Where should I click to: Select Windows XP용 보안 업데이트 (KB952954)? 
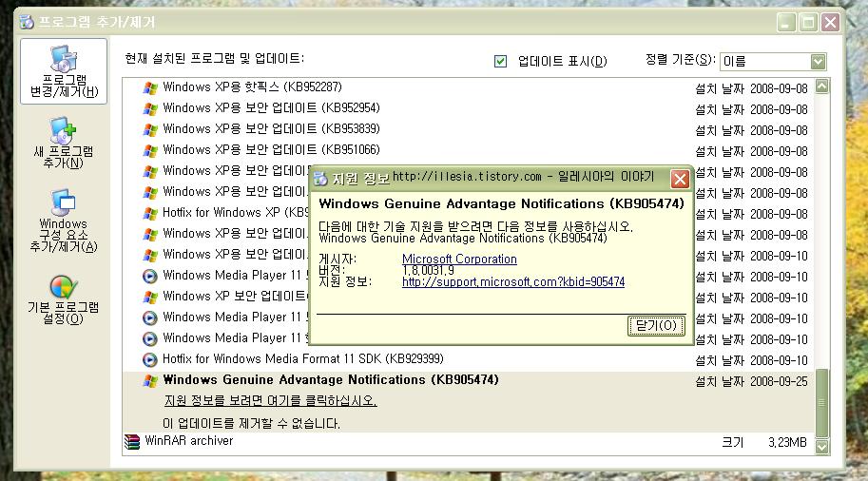tap(271, 108)
